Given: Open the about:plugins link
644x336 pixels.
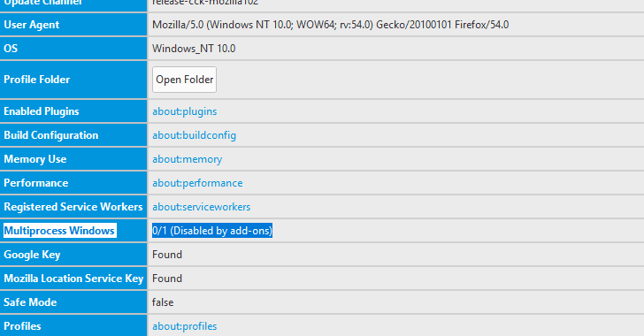Looking at the screenshot, I should point(184,111).
